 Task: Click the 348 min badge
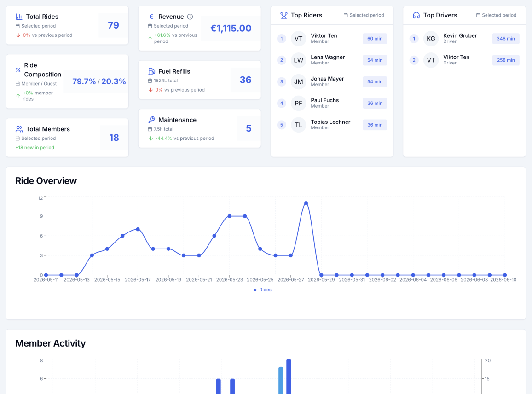[x=505, y=39]
